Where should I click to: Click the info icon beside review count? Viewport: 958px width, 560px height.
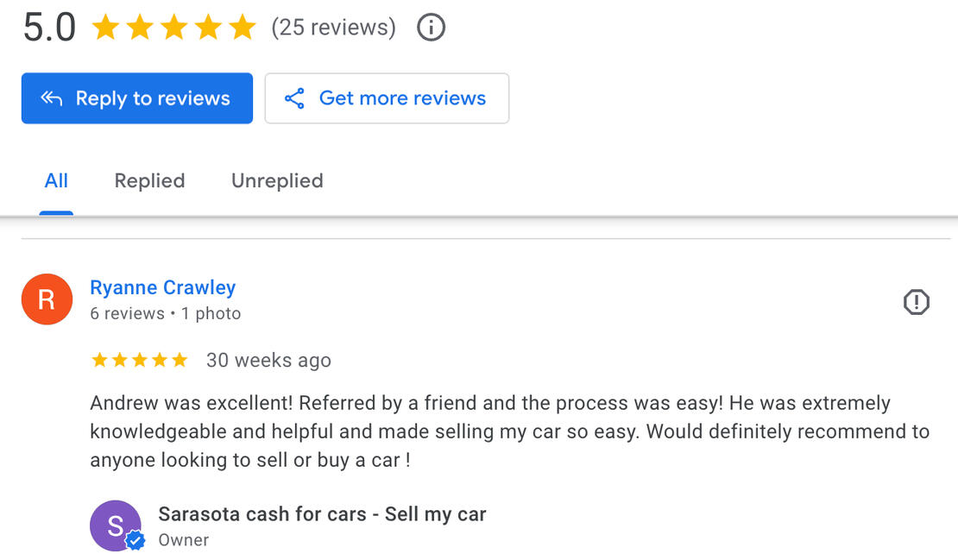[x=431, y=28]
